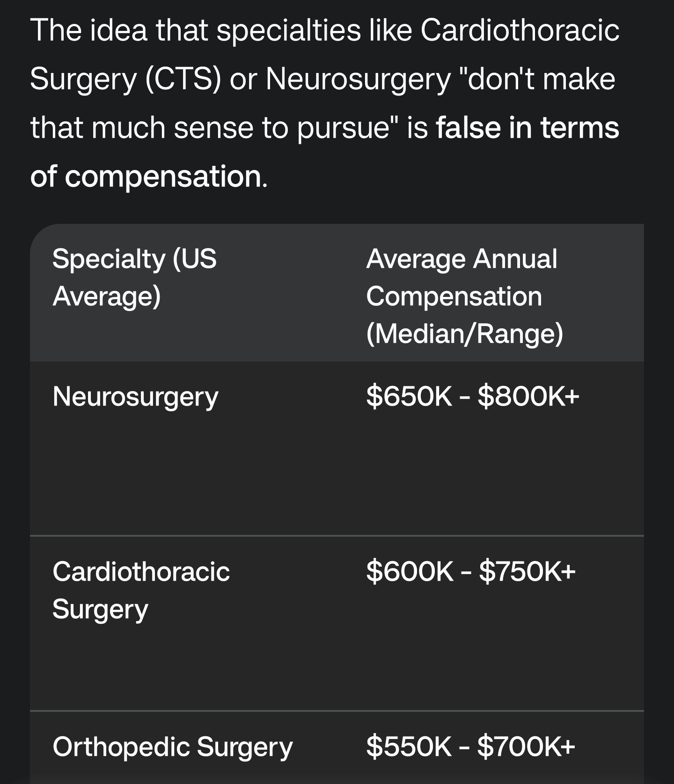The height and width of the screenshot is (784, 674).
Task: Click the $700K+ value in Orthopedic row
Action: coord(527,747)
